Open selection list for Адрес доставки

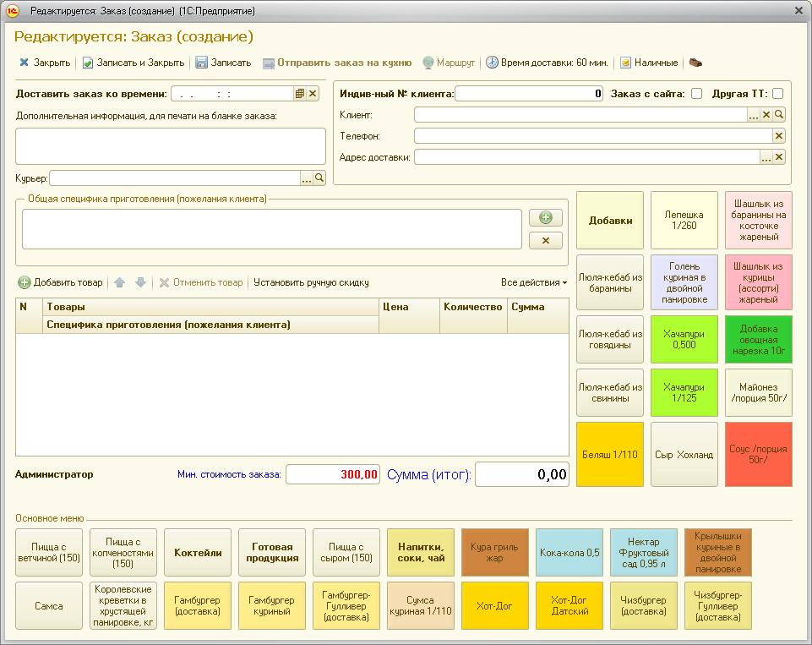pyautogui.click(x=766, y=157)
